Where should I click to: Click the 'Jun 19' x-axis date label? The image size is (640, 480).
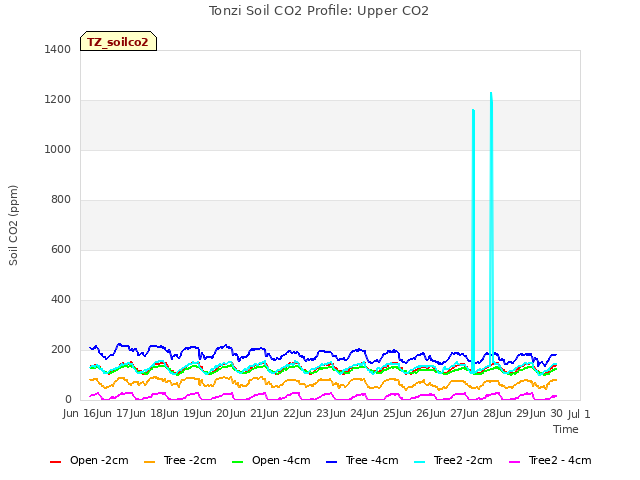point(181,414)
